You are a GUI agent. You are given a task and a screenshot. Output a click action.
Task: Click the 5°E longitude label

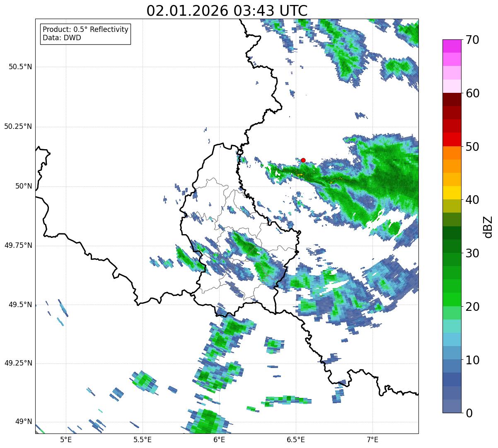[66, 440]
